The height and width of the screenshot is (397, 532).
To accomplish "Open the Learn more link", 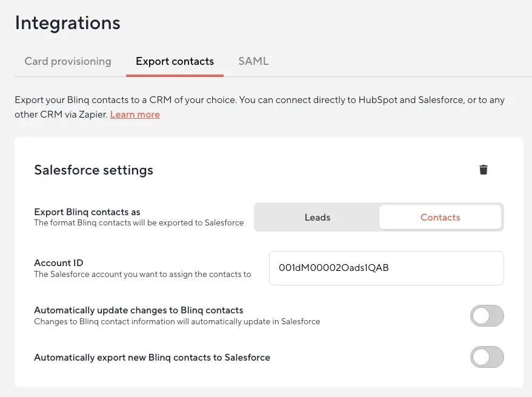I will pos(135,115).
